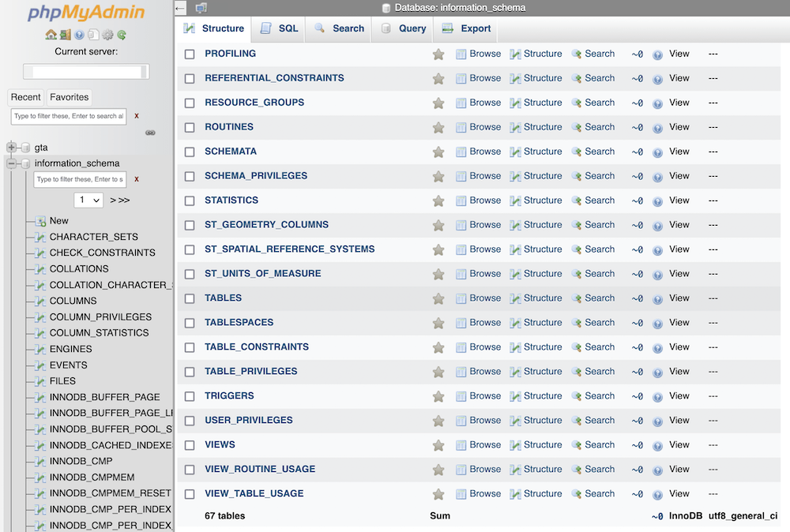The width and height of the screenshot is (790, 532).
Task: Browse the ROUTINES table
Action: (x=479, y=127)
